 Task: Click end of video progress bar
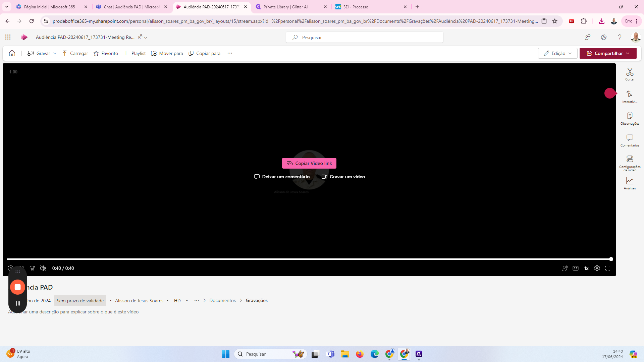point(611,259)
